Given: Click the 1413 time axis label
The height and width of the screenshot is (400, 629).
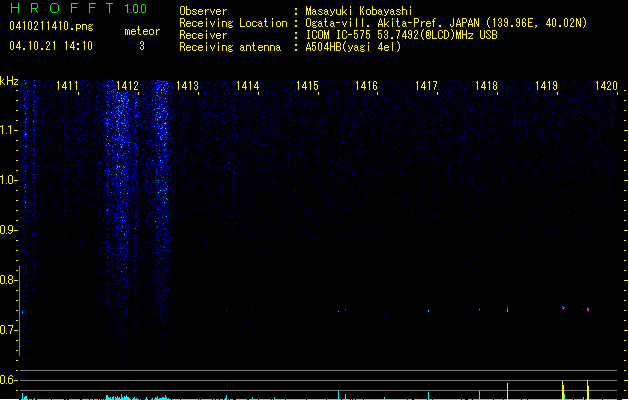Looking at the screenshot, I should pyautogui.click(x=187, y=86).
